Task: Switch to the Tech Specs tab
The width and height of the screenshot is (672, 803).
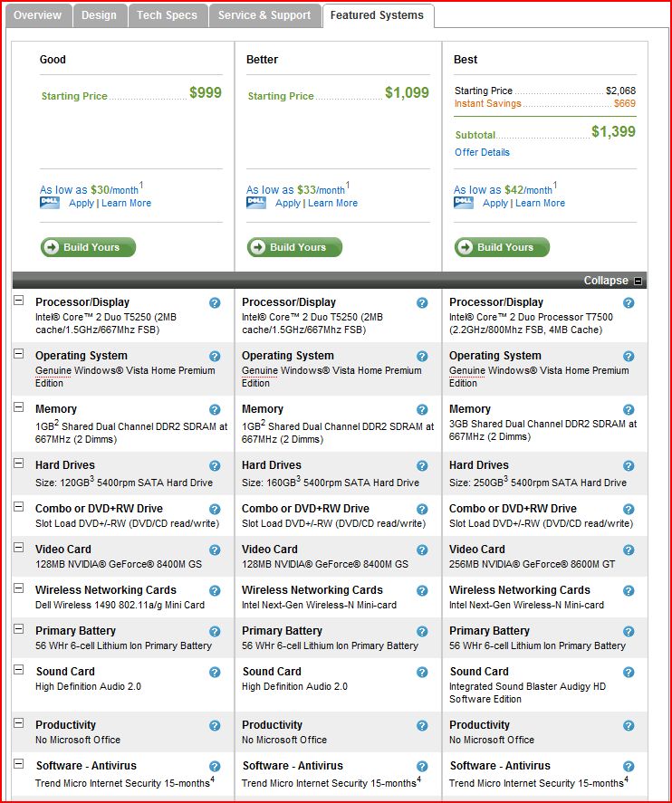Action: click(167, 15)
